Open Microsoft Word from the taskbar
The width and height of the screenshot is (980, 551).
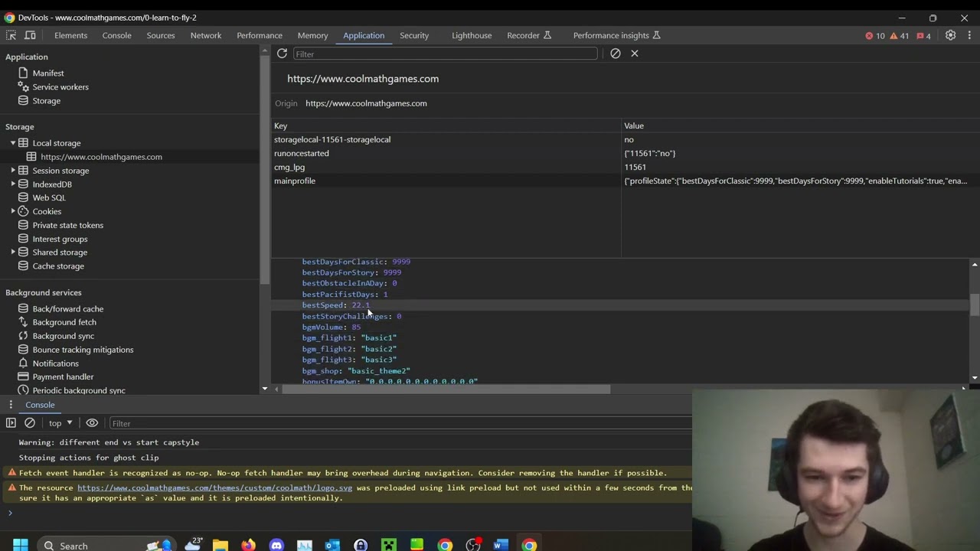coord(501,546)
